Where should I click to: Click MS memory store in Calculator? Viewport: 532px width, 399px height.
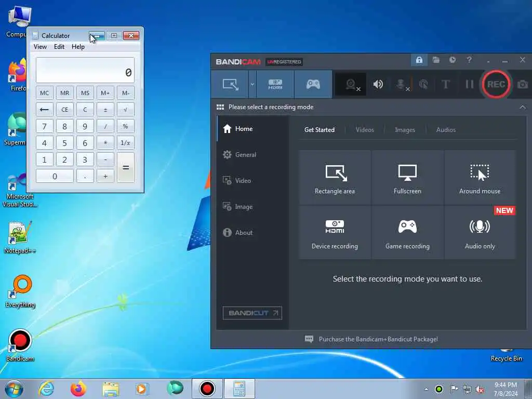(x=85, y=93)
